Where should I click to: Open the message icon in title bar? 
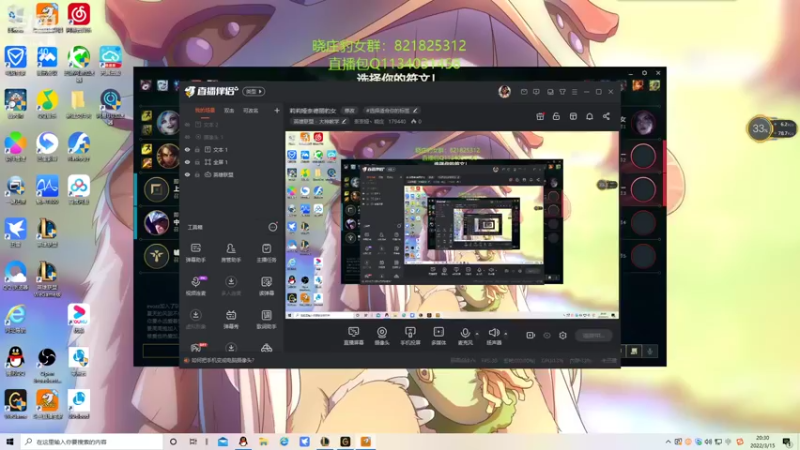536,92
